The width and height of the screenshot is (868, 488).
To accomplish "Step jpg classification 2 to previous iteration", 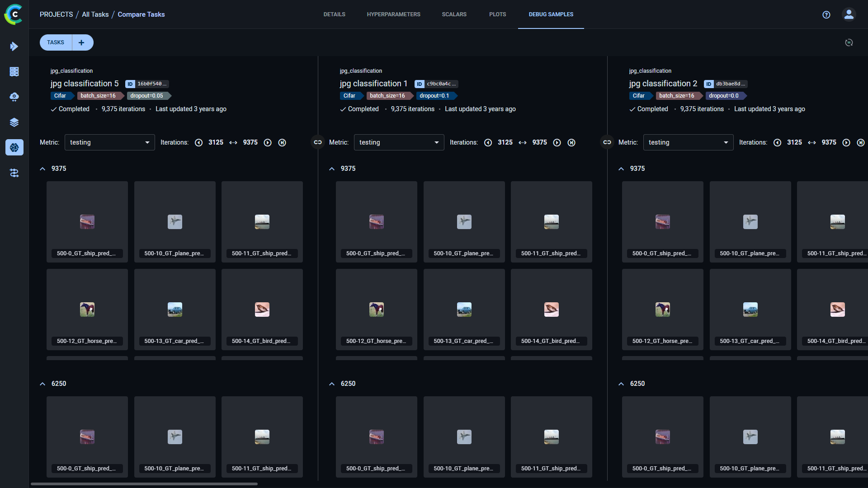I will click(777, 142).
